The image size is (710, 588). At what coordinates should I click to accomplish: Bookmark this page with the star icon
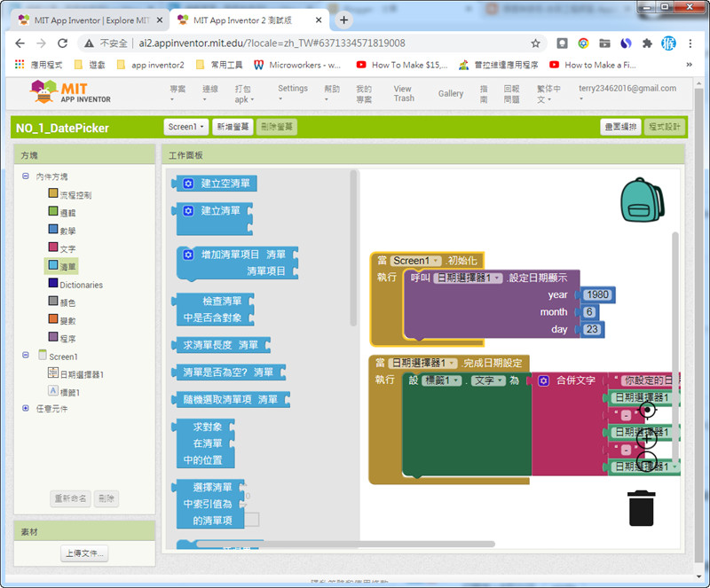(x=535, y=43)
